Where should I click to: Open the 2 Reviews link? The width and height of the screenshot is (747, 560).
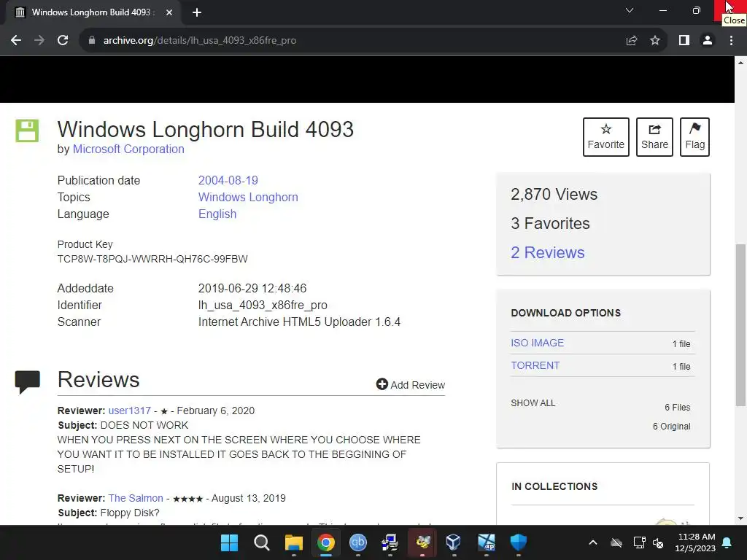[x=547, y=252]
